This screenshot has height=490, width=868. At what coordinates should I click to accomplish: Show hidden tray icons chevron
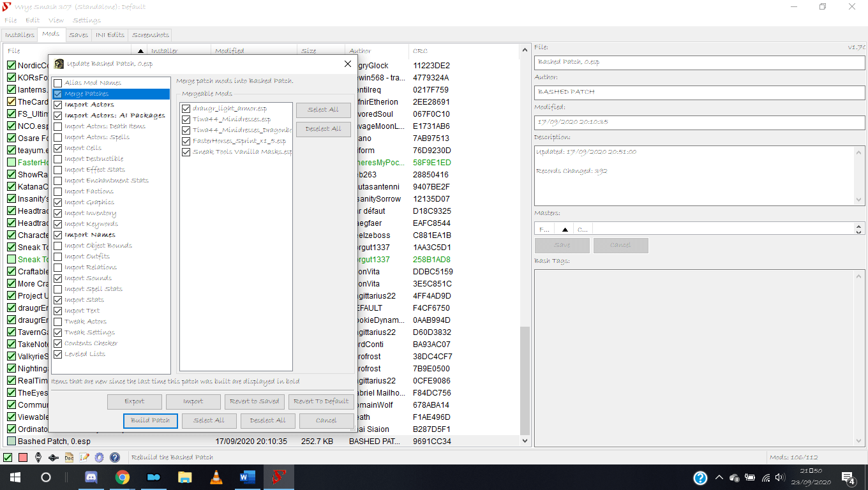pos(719,477)
